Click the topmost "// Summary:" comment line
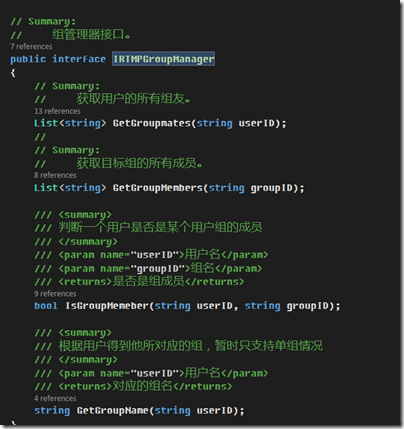Viewport: 404px width, 429px height. tap(43, 21)
